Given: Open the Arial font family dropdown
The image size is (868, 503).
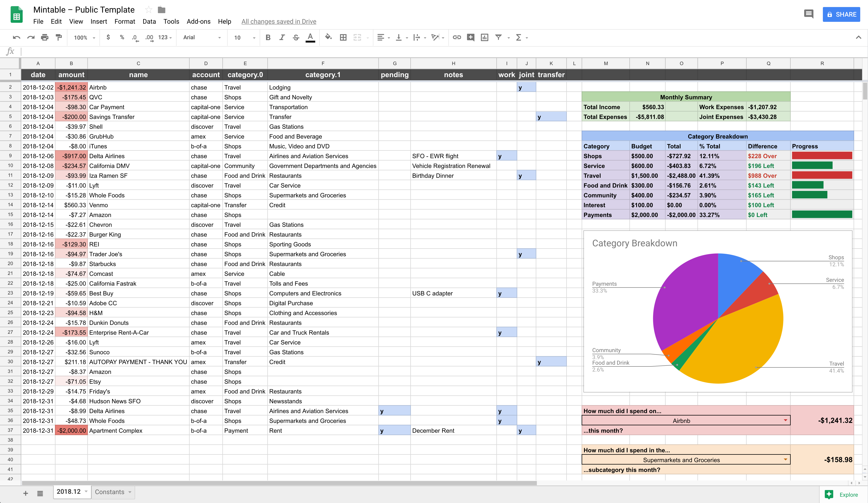Looking at the screenshot, I should point(202,37).
